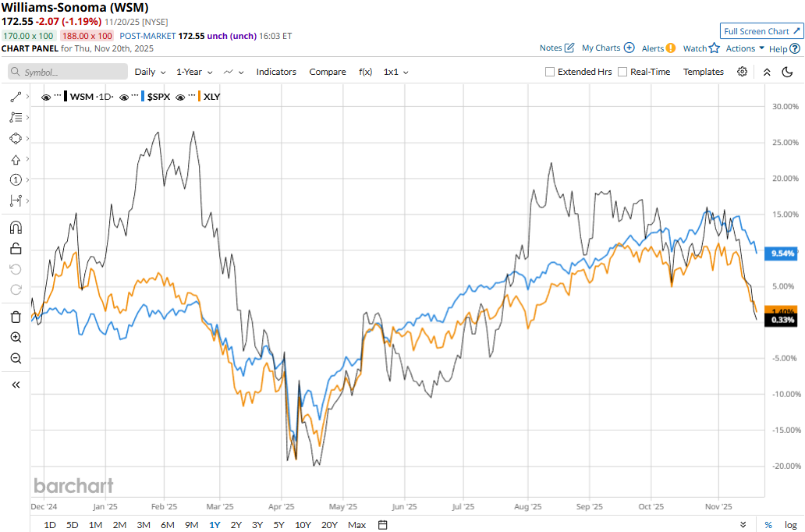
Task: Enable the Extended Hrs checkbox
Action: point(550,72)
